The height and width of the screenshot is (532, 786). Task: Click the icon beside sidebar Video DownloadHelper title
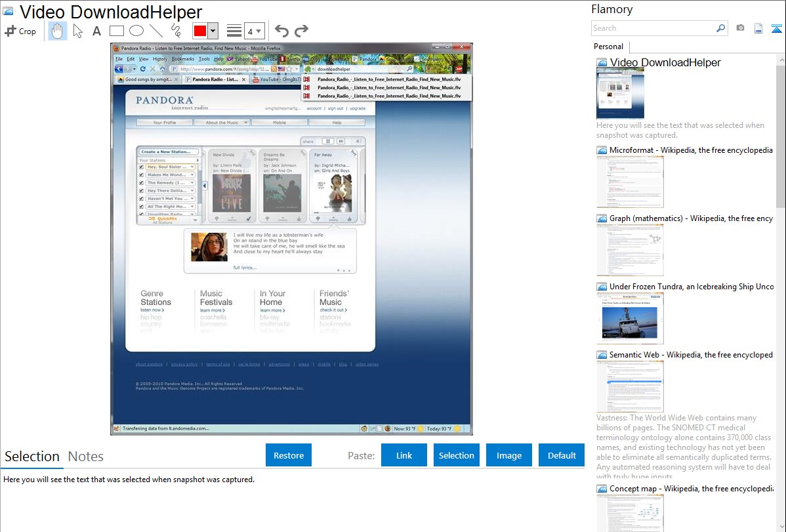coord(602,63)
